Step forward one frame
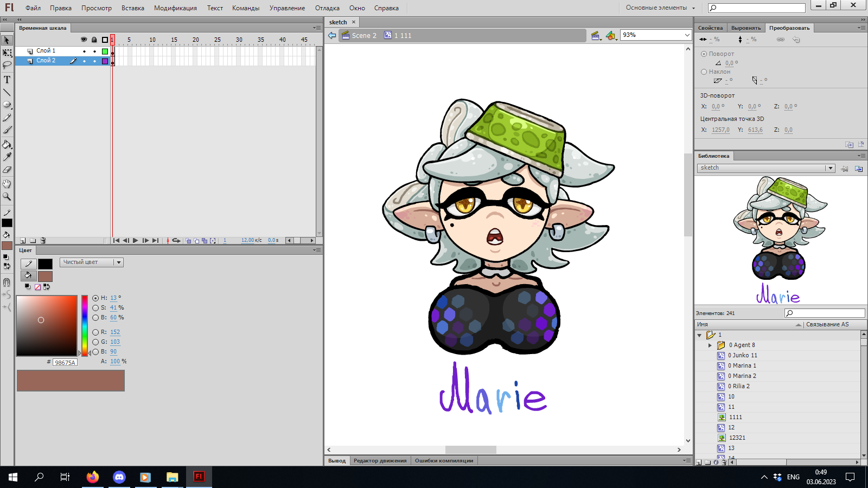Viewport: 868px width, 488px height. tap(145, 241)
